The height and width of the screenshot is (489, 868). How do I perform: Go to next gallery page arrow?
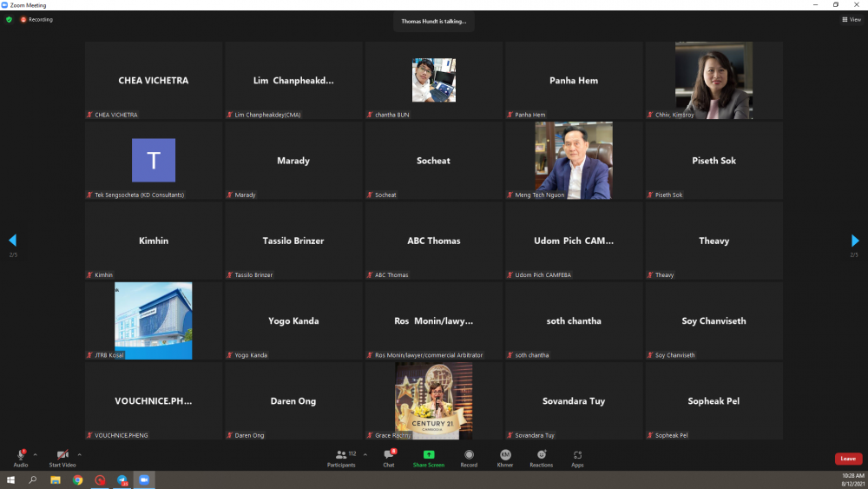(855, 241)
